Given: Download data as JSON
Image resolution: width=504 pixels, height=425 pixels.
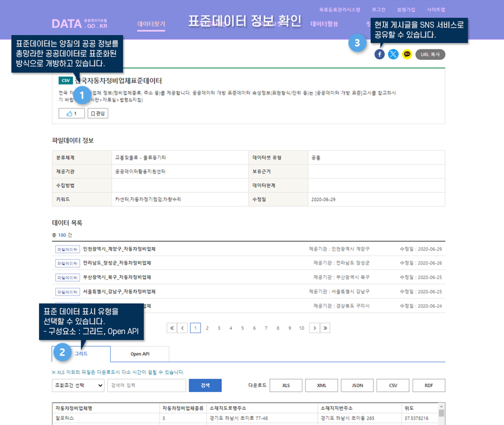Looking at the screenshot, I should click(357, 385).
